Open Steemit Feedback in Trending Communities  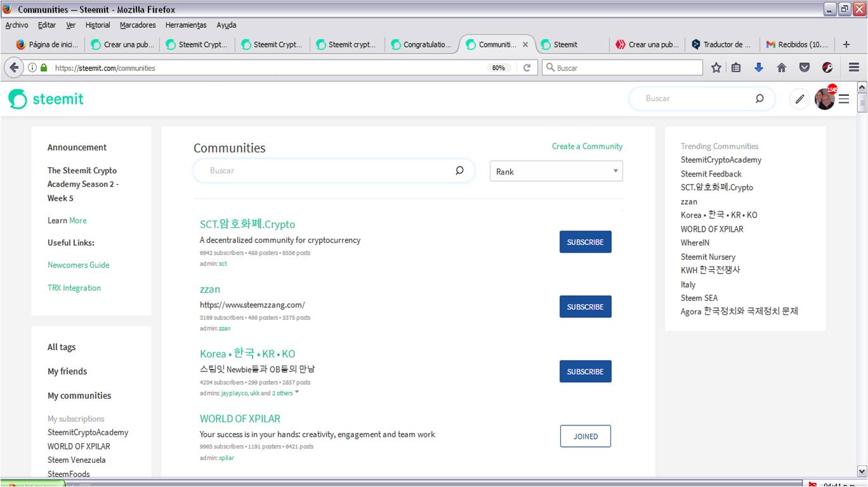coord(711,173)
